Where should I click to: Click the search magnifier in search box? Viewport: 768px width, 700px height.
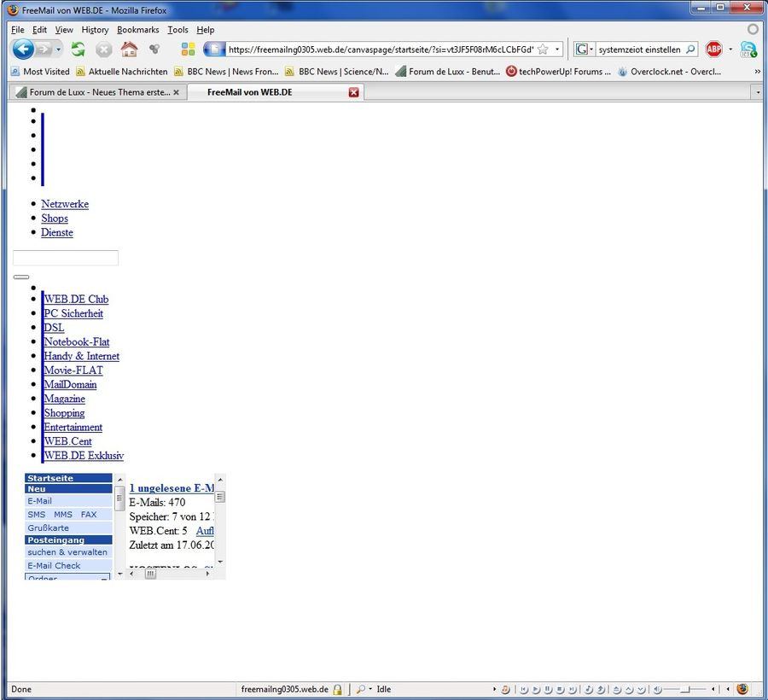click(x=689, y=49)
